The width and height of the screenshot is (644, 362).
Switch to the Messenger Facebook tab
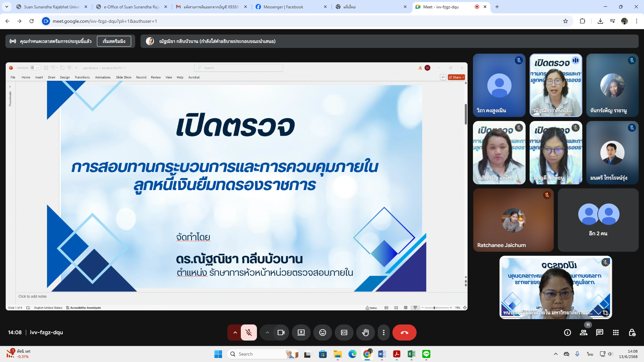283,7
